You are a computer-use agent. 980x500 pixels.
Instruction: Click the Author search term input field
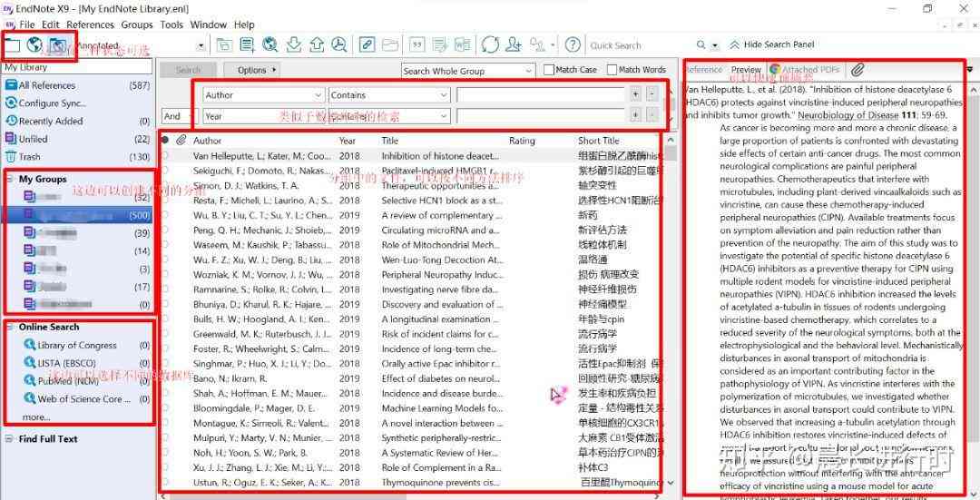(541, 95)
